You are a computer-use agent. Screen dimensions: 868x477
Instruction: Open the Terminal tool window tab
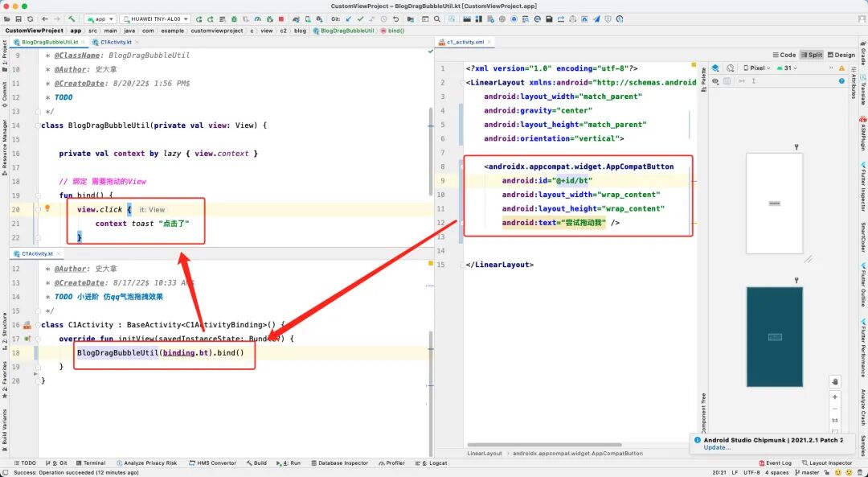click(90, 463)
